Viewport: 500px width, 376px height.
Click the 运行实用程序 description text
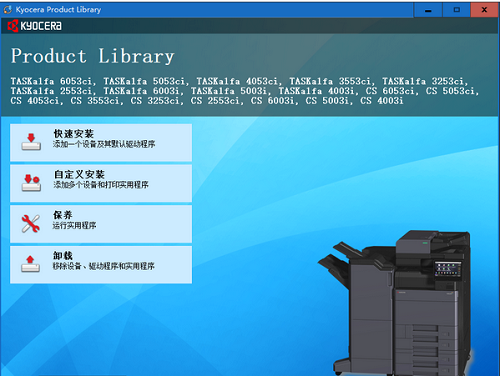pos(74,225)
